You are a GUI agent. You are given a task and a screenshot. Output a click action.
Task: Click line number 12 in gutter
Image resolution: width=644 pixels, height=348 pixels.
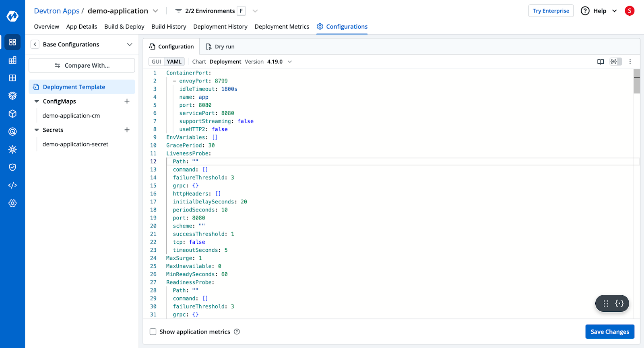(x=153, y=162)
